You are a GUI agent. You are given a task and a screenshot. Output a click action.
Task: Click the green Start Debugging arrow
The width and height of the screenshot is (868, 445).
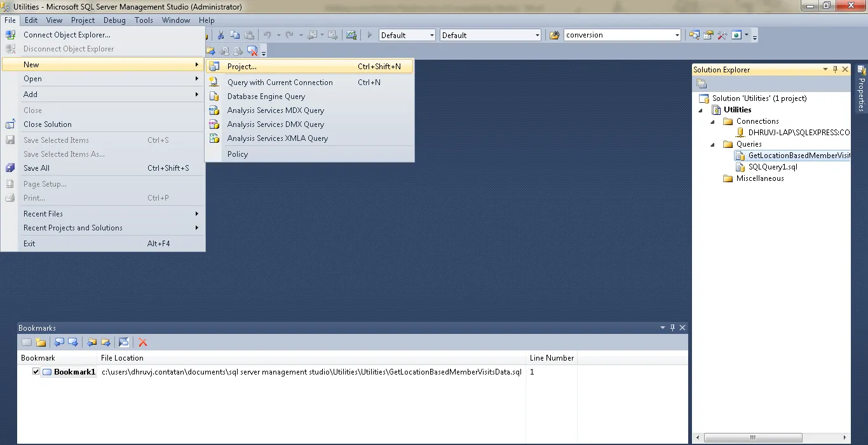(370, 36)
